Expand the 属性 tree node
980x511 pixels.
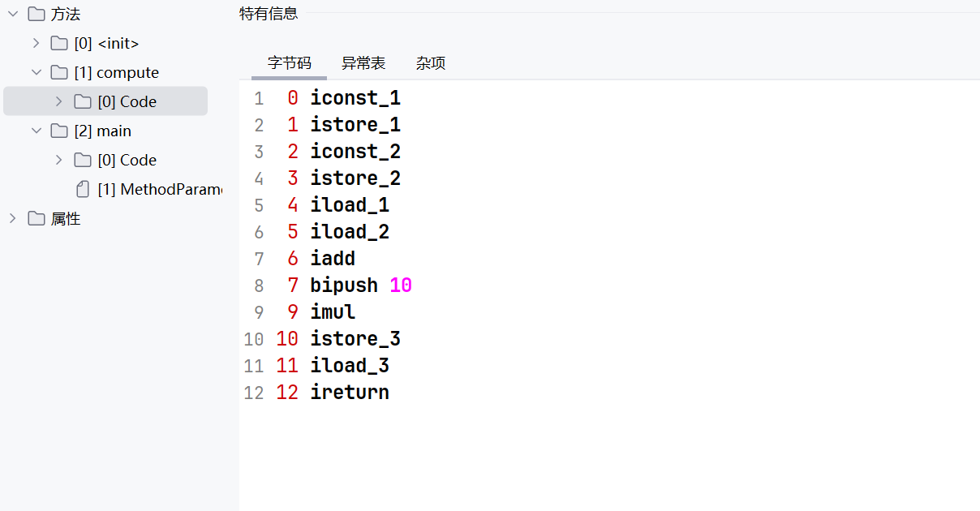click(x=13, y=218)
